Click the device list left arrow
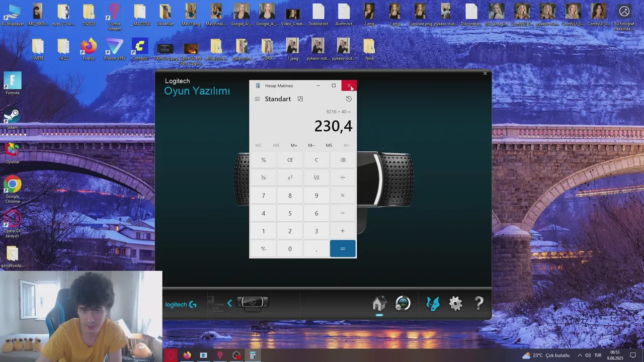 229,303
